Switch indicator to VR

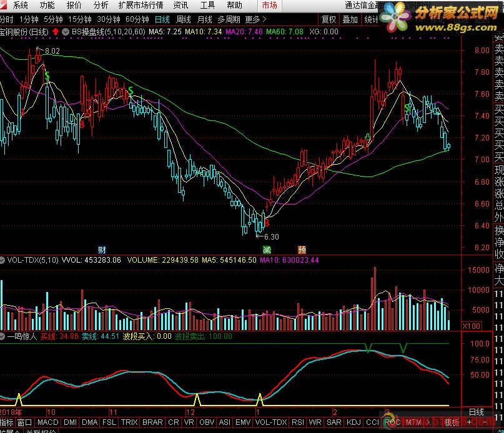coord(189,422)
